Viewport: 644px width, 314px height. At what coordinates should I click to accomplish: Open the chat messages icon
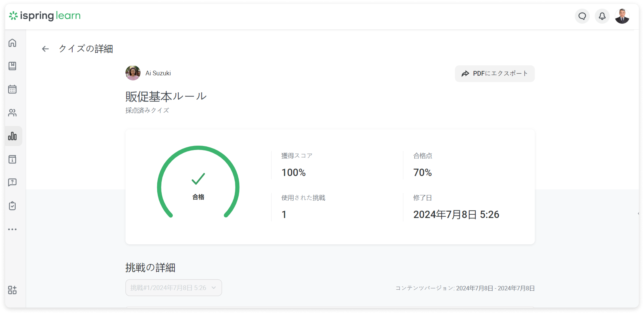pos(582,16)
